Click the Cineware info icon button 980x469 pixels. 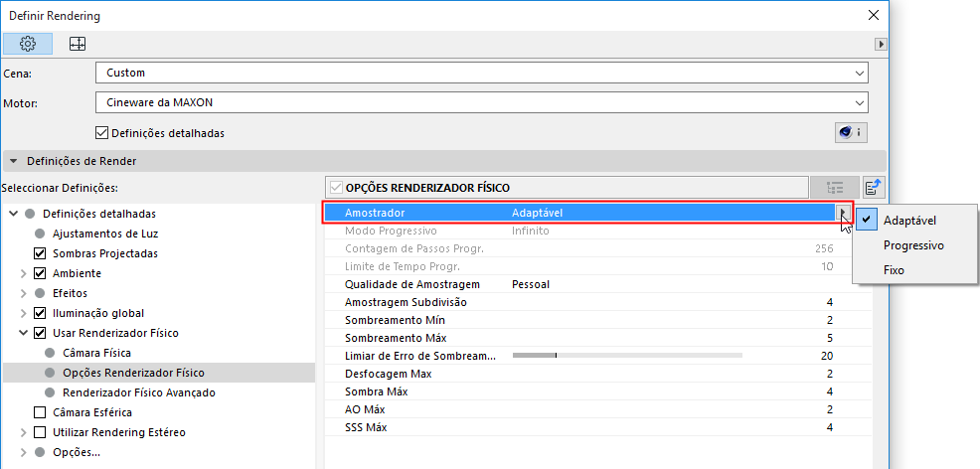(851, 132)
